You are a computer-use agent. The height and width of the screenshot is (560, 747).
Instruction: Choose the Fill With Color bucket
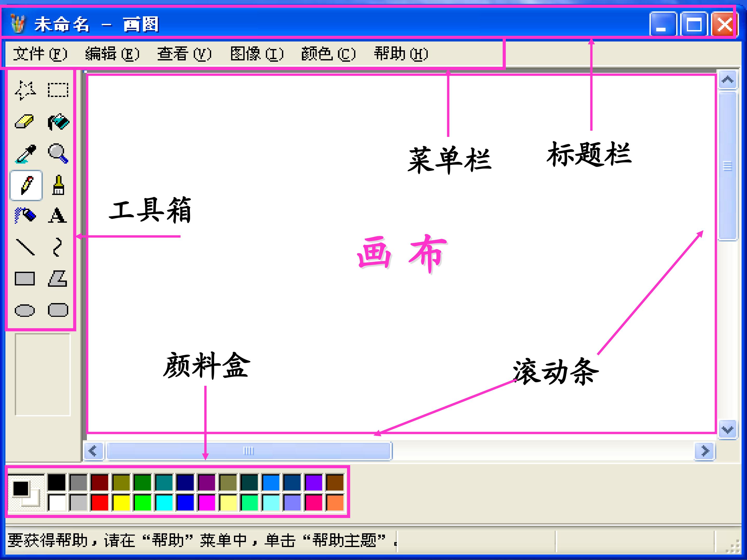[58, 122]
